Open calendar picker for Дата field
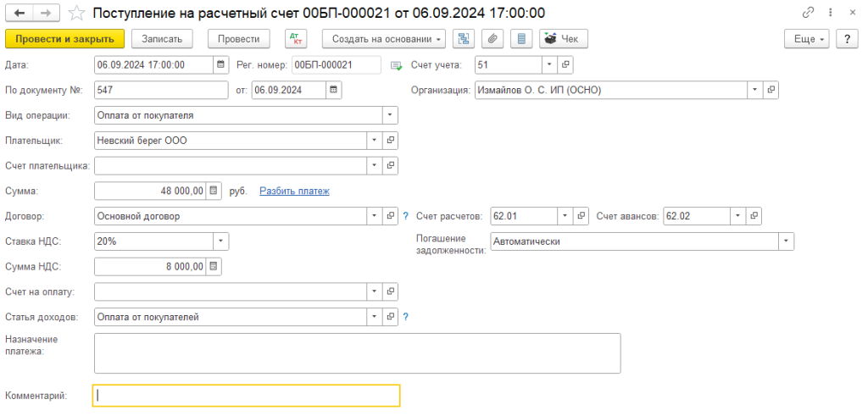868x416 pixels. pyautogui.click(x=221, y=64)
